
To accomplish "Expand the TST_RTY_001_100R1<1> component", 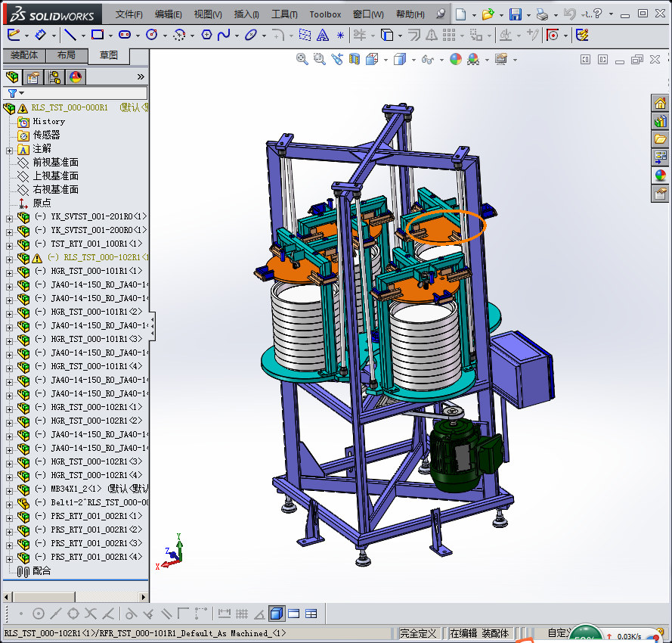I will point(9,246).
